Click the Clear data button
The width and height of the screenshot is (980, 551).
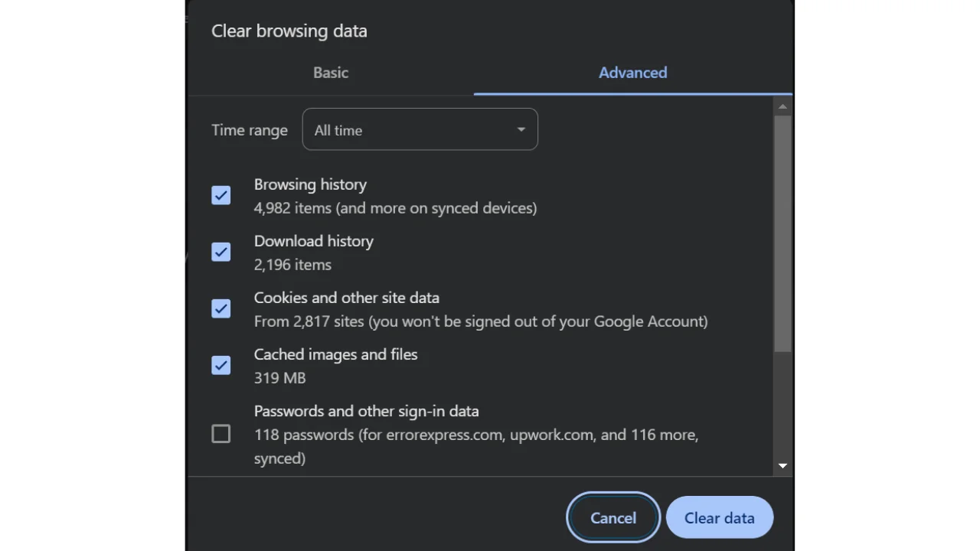click(719, 518)
